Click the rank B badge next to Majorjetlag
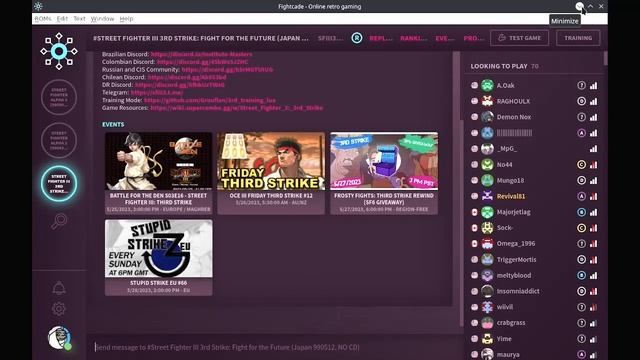Viewport: 640px width, 360px height. point(582,212)
